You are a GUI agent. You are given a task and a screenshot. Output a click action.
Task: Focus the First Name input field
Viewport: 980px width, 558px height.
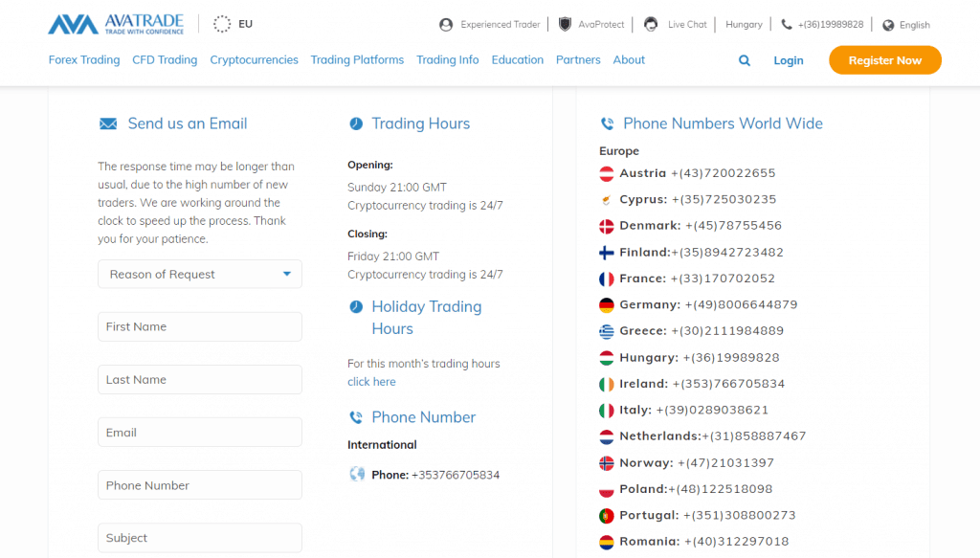click(x=200, y=327)
